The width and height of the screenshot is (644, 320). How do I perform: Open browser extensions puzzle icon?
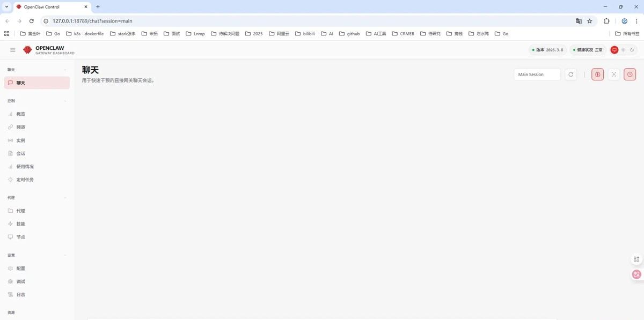pos(606,21)
